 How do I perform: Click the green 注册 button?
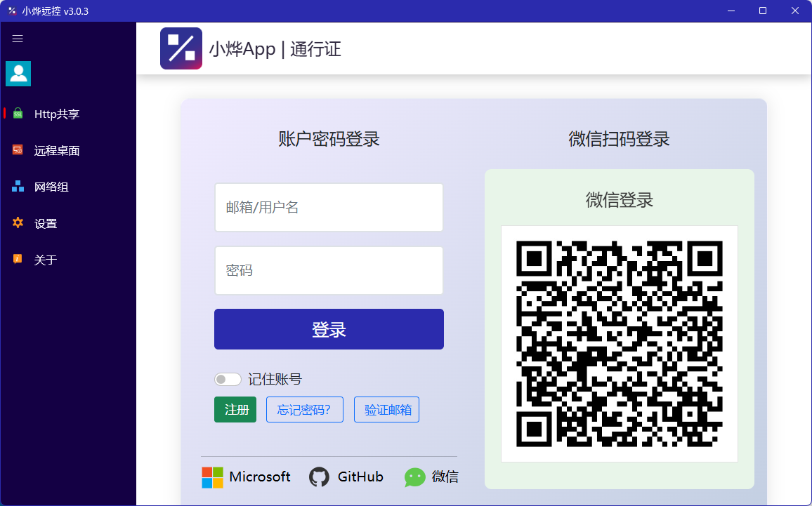235,410
